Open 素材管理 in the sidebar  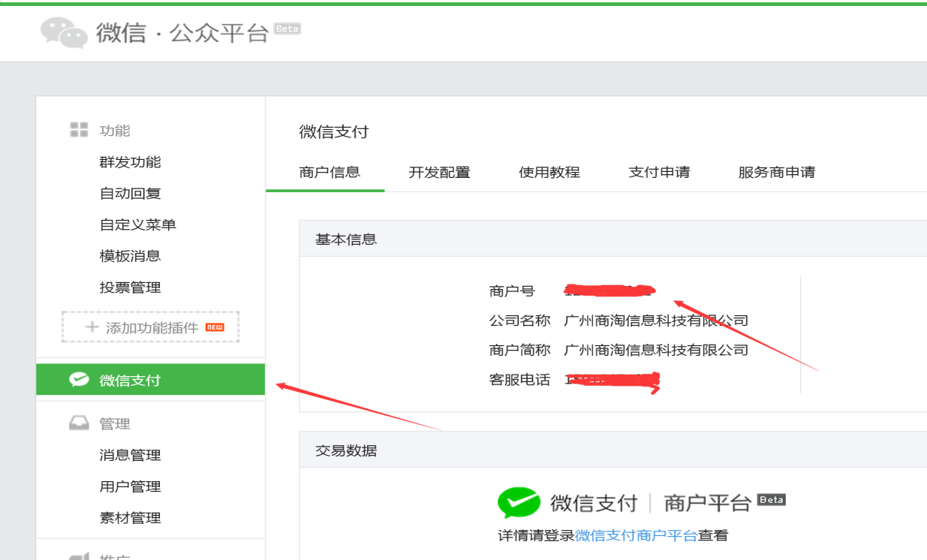click(x=131, y=518)
